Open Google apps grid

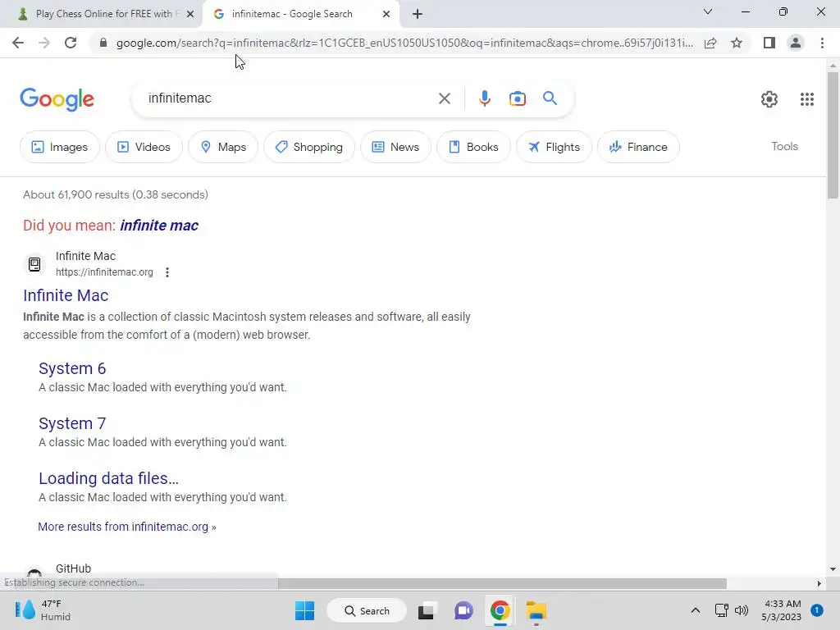pyautogui.click(x=807, y=98)
